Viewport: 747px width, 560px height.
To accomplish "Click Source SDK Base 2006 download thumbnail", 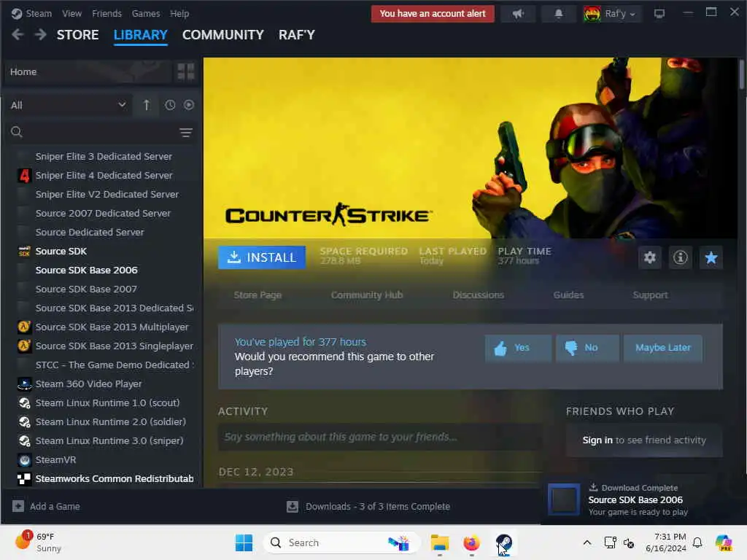I will tap(564, 499).
